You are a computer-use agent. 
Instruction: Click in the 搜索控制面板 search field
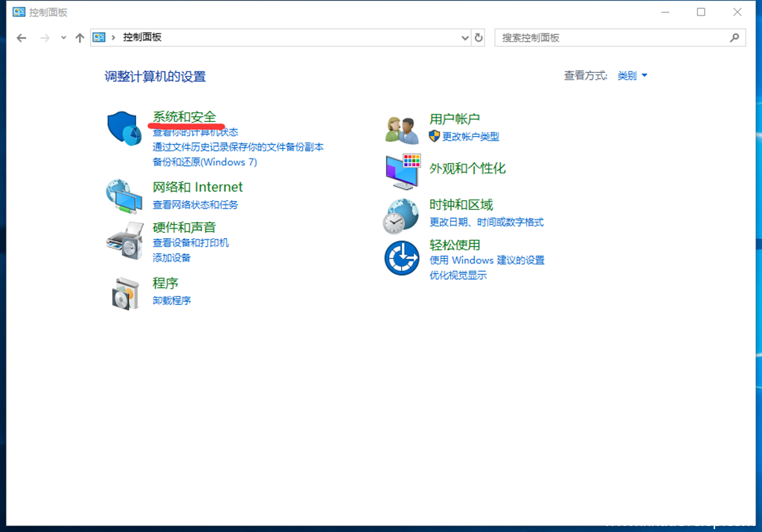(610, 37)
